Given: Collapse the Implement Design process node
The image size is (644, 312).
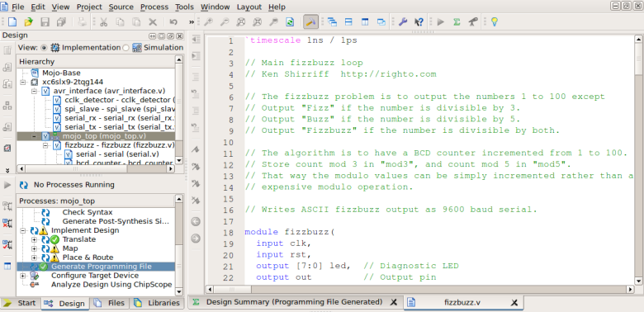Looking at the screenshot, I should coord(23,230).
